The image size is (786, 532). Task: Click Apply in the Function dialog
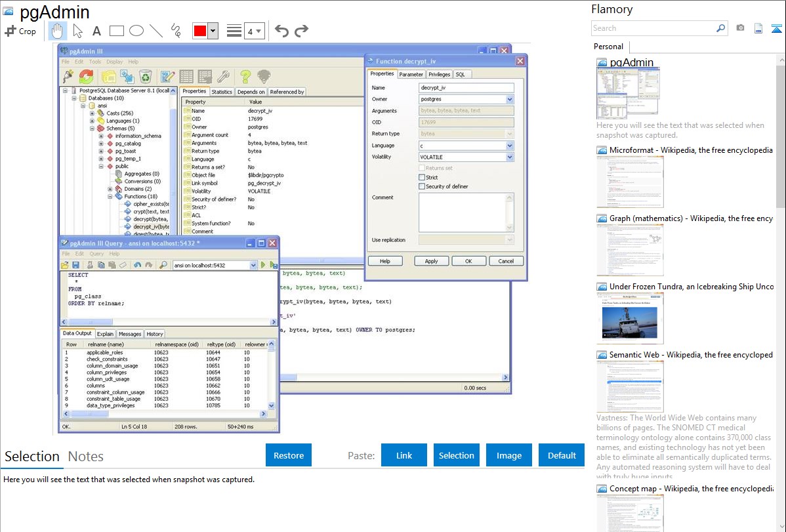(x=431, y=261)
